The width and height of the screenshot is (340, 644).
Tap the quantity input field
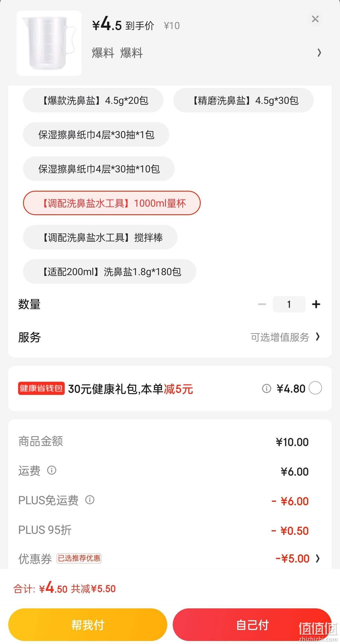click(x=289, y=304)
